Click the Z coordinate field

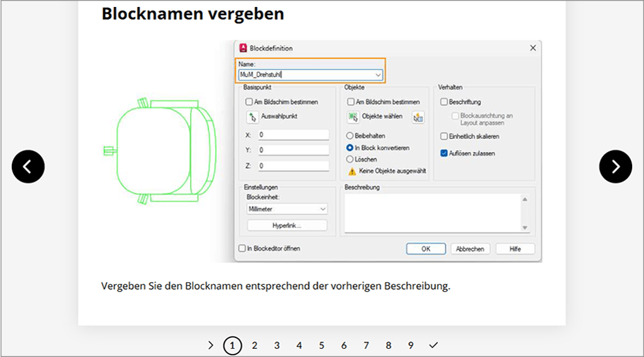coord(293,166)
